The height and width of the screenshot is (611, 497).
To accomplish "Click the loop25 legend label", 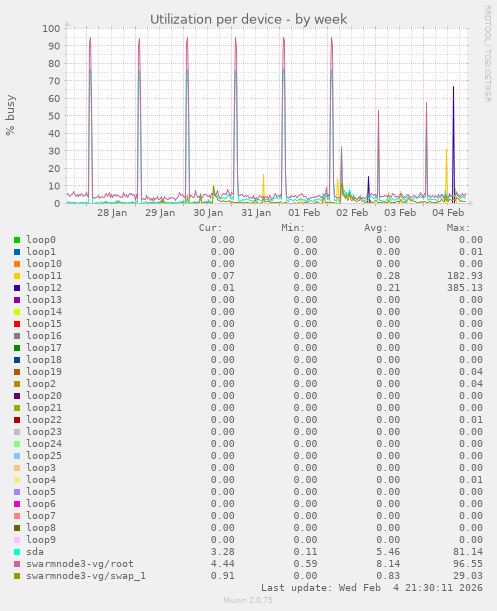I will pyautogui.click(x=44, y=456).
